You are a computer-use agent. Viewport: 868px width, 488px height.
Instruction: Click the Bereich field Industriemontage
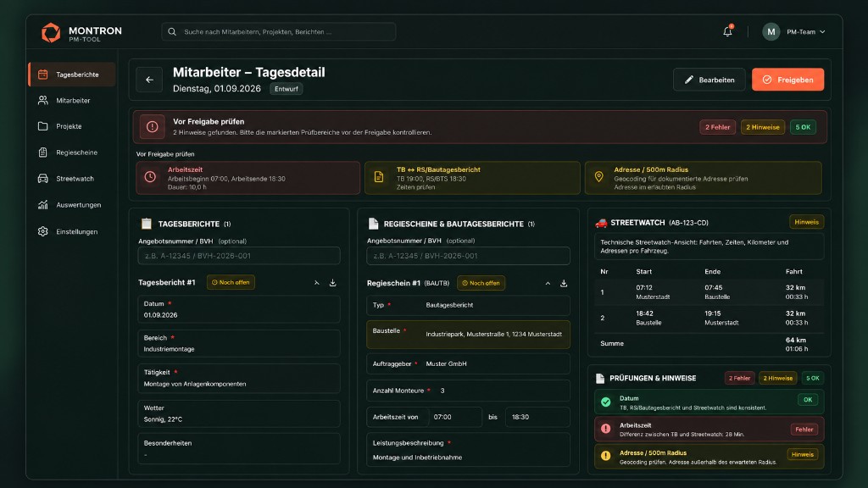coord(239,344)
